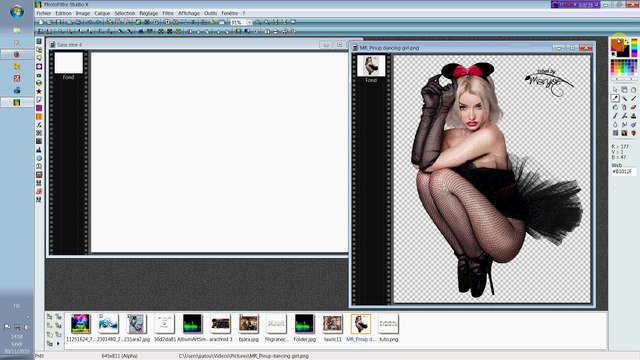
Task: Select the Layer manager tool
Action: coord(624,89)
